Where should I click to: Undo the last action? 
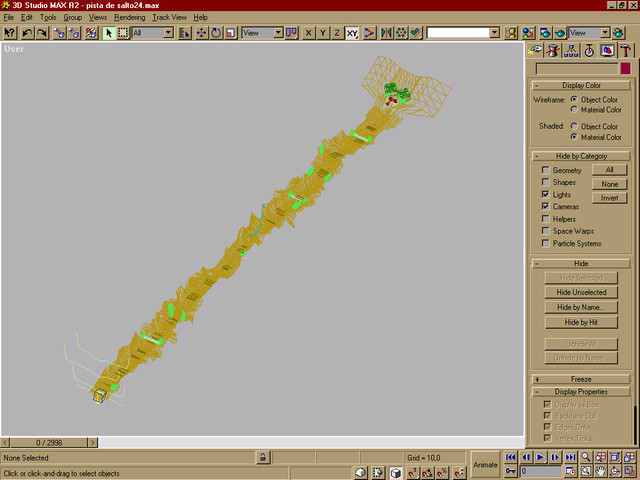[x=27, y=33]
